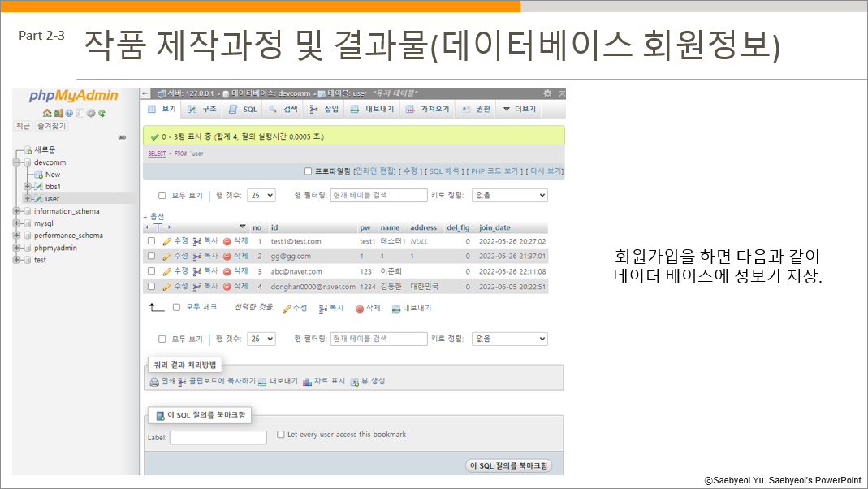The width and height of the screenshot is (868, 489).
Task: Open the SQL tab
Action: point(243,109)
